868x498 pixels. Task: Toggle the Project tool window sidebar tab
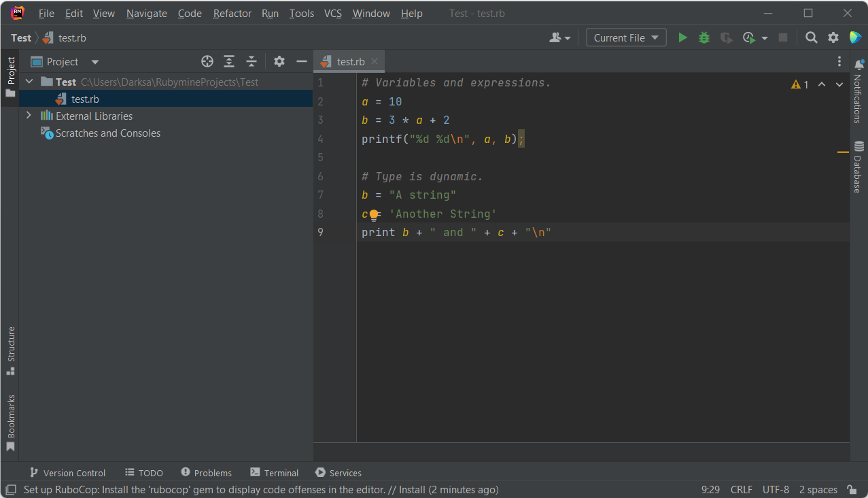(x=10, y=76)
